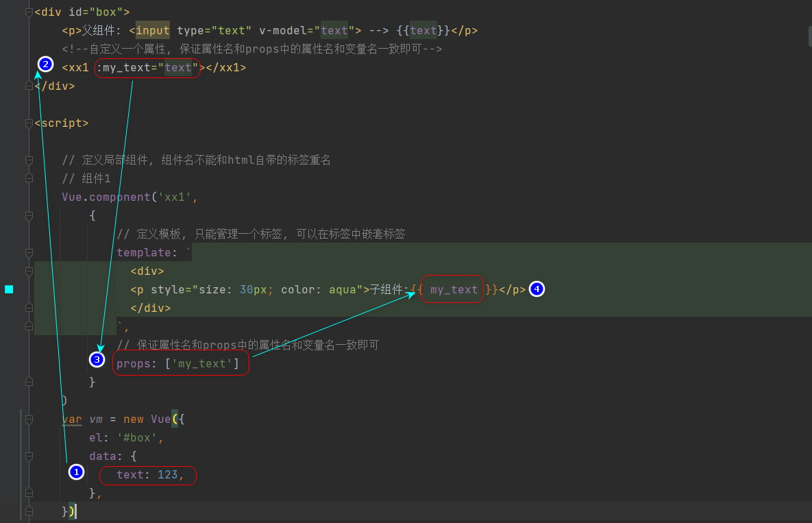
Task: Click the 'new Vue' constructor text
Action: 147,419
